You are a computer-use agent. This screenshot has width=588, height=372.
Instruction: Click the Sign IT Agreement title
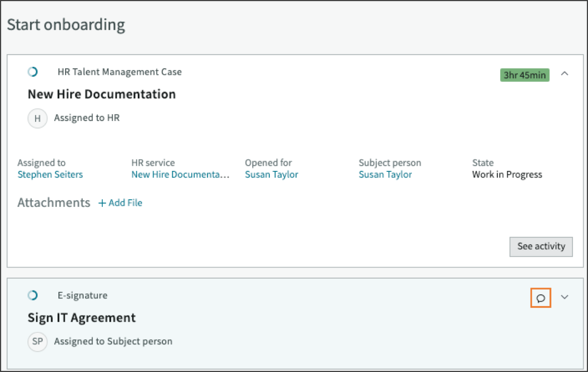(x=82, y=317)
